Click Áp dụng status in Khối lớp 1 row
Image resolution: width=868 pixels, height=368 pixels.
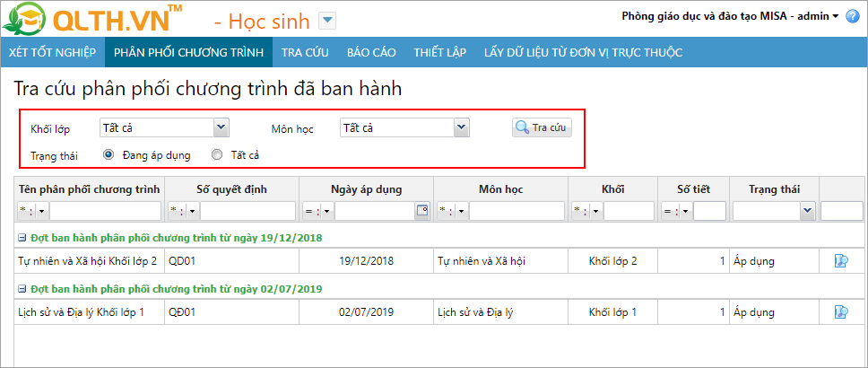click(x=775, y=312)
